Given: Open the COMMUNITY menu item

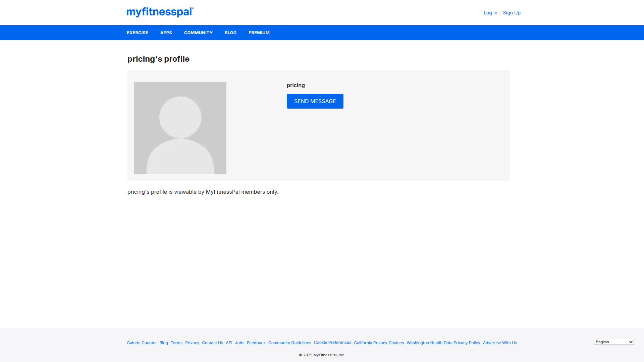Looking at the screenshot, I should (x=198, y=33).
